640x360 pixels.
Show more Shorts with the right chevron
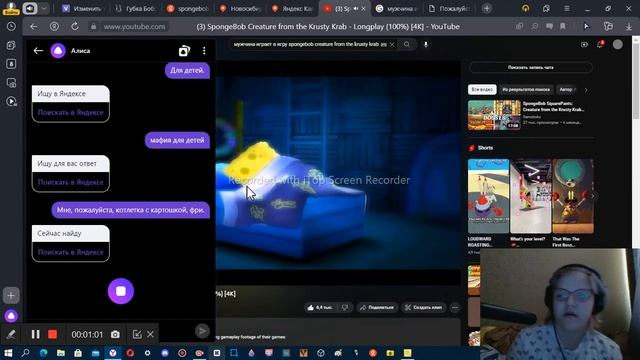tap(593, 196)
